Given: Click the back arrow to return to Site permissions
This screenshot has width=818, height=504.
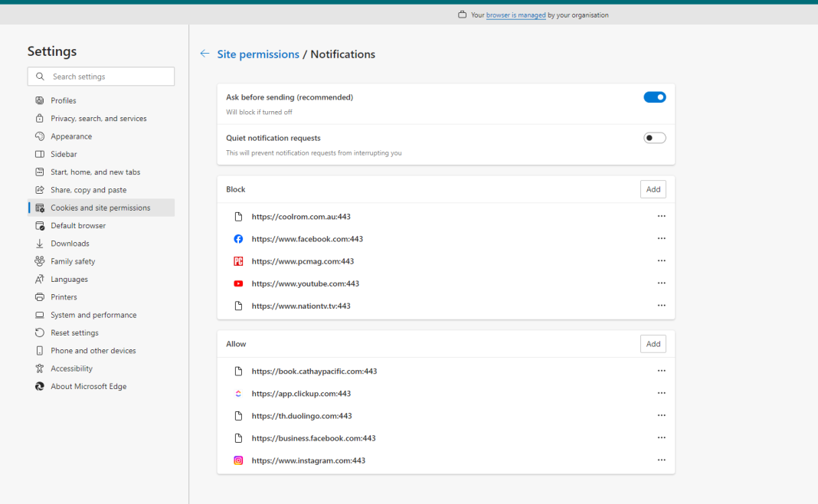Looking at the screenshot, I should click(204, 54).
